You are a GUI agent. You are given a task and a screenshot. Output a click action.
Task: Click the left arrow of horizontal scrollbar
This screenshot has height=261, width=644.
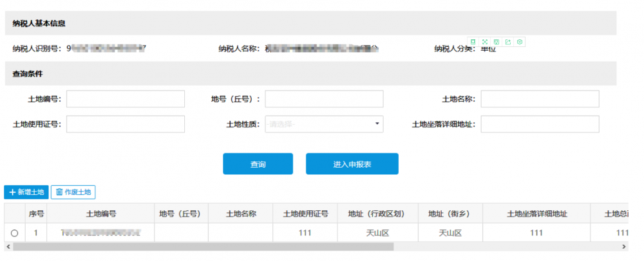pyautogui.click(x=8, y=246)
